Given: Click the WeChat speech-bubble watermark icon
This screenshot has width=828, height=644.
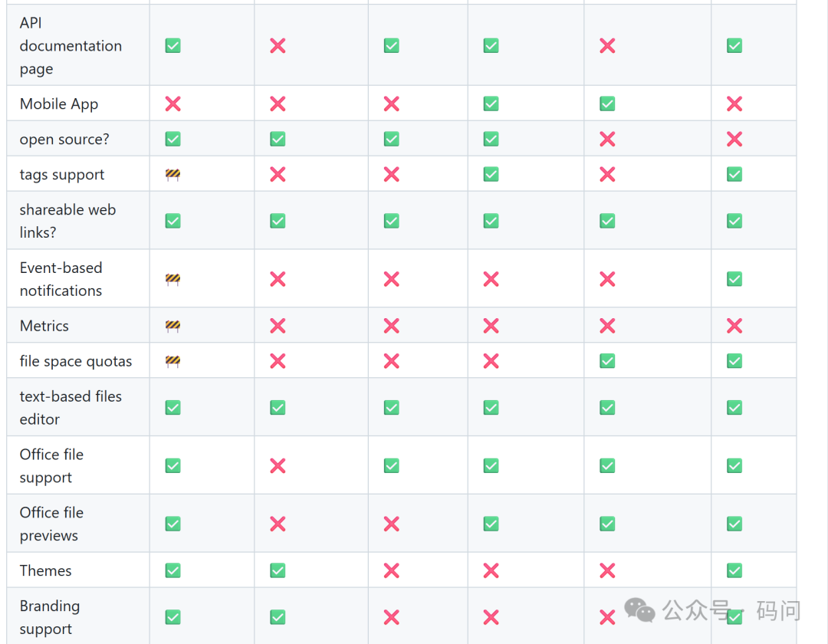Looking at the screenshot, I should [x=641, y=611].
